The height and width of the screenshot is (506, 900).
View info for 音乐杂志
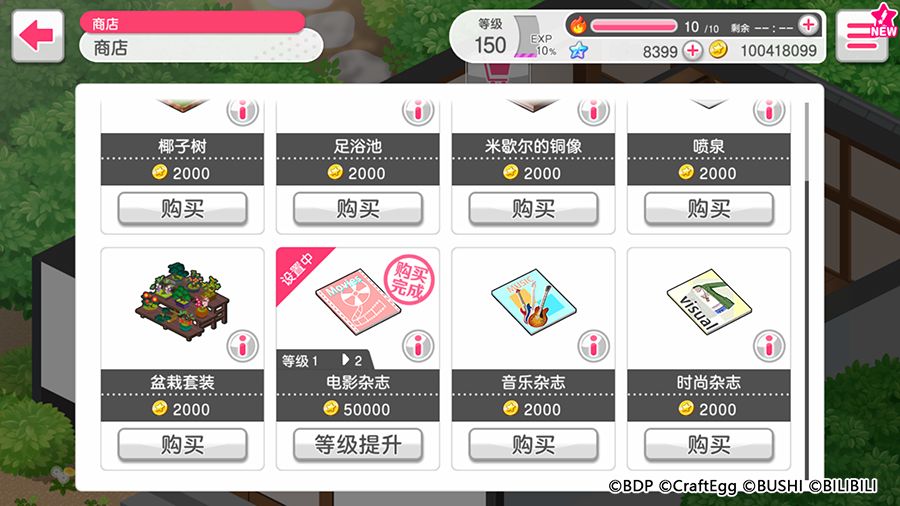(x=593, y=346)
